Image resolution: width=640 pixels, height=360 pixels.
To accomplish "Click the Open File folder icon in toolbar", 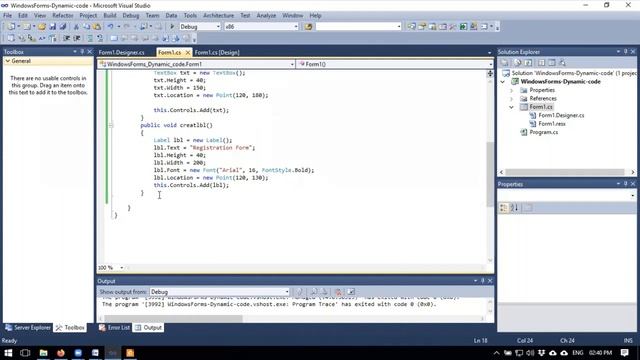I will (42, 27).
